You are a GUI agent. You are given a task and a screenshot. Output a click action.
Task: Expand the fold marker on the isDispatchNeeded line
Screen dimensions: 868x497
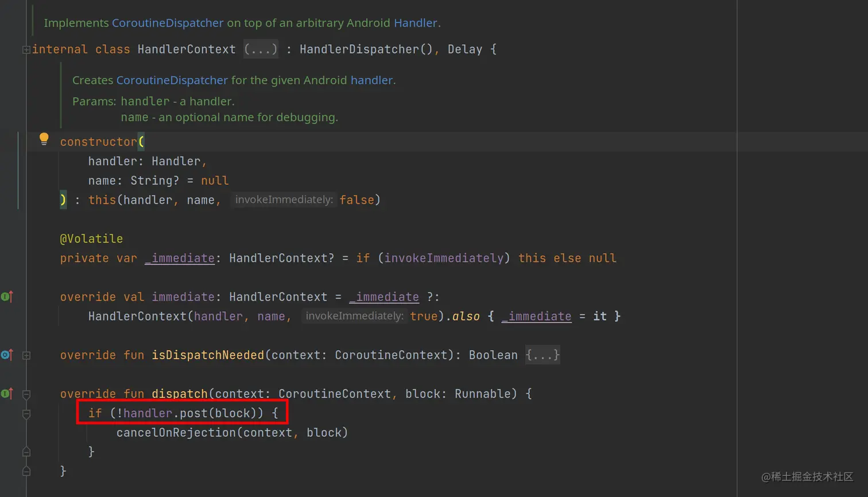pyautogui.click(x=26, y=356)
